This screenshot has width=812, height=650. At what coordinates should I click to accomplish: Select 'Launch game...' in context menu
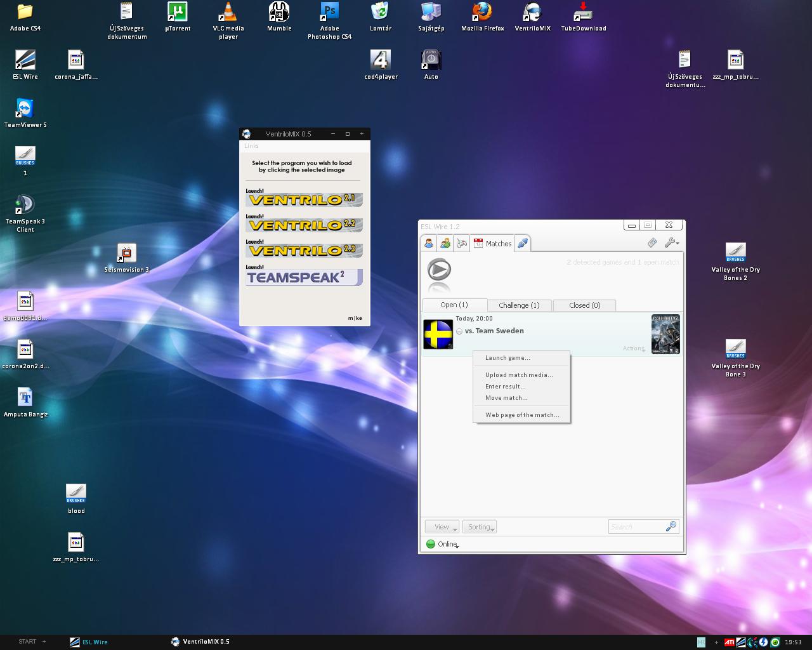[507, 358]
